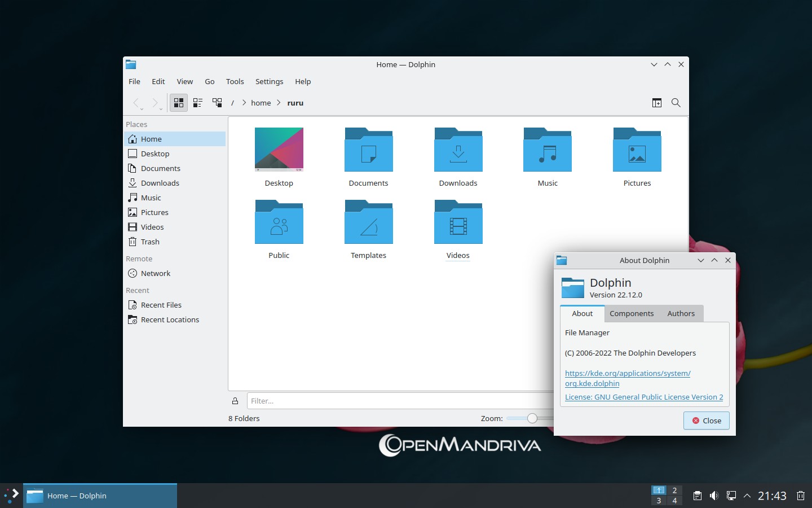Image resolution: width=812 pixels, height=508 pixels.
Task: Click the split view icon in toolbar
Action: click(x=657, y=103)
